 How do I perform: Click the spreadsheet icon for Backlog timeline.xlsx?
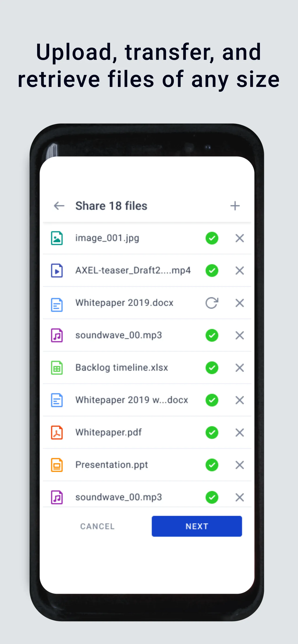57,368
